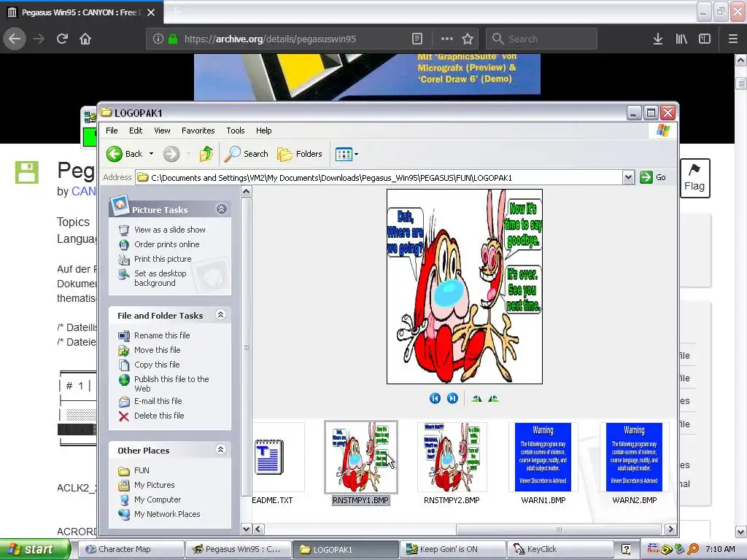Click Move this file
The height and width of the screenshot is (560, 747).
(158, 350)
